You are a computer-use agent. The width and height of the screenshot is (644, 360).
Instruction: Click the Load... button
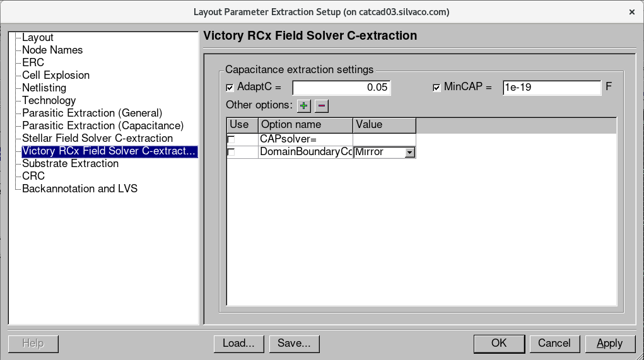238,344
